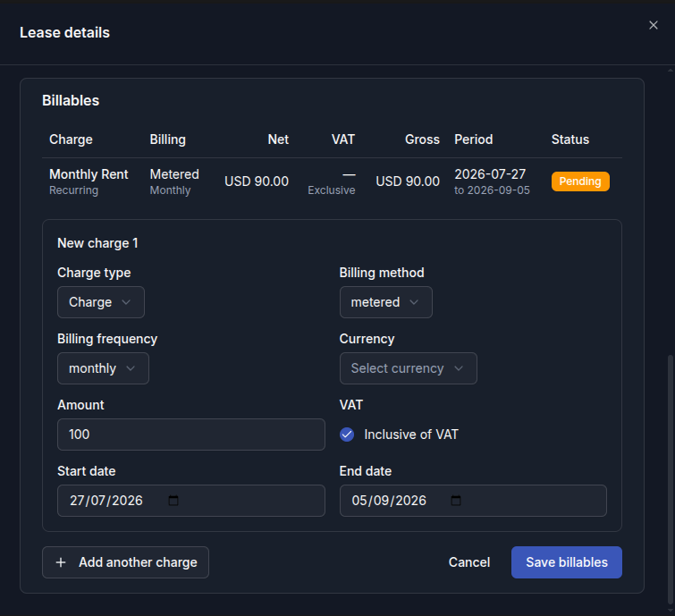Click the Charge column header

[71, 139]
